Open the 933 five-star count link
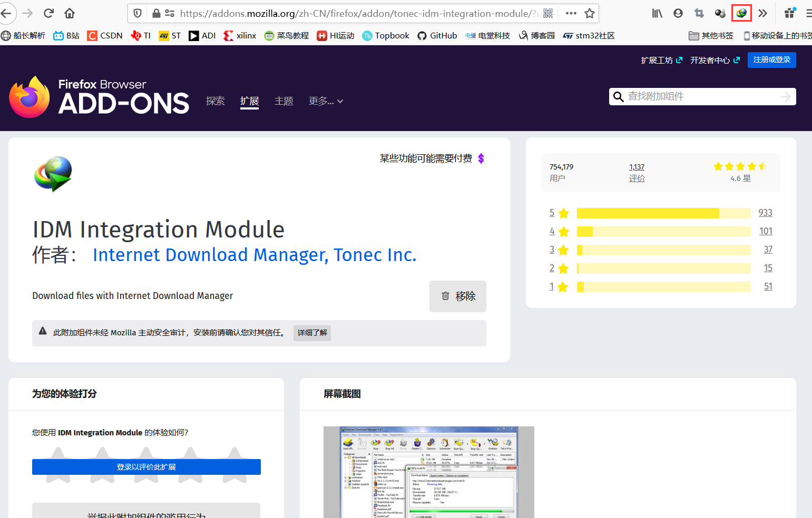 (x=765, y=213)
